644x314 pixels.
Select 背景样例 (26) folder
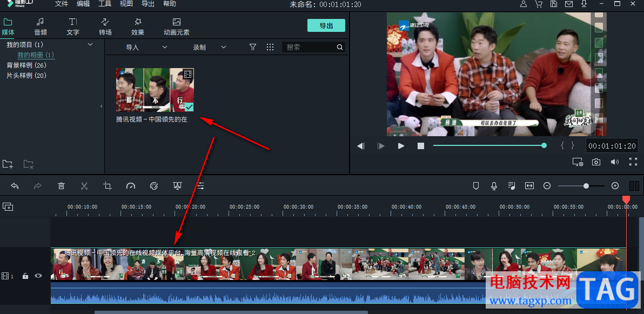pos(26,65)
